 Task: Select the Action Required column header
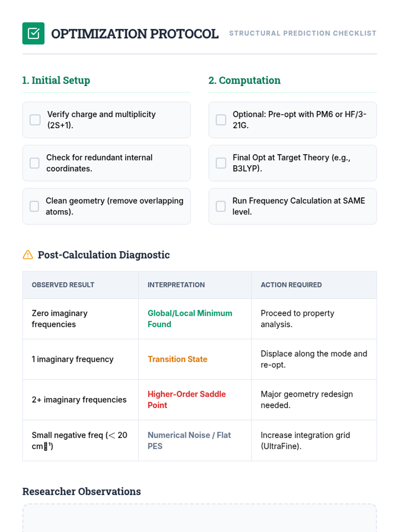point(291,285)
